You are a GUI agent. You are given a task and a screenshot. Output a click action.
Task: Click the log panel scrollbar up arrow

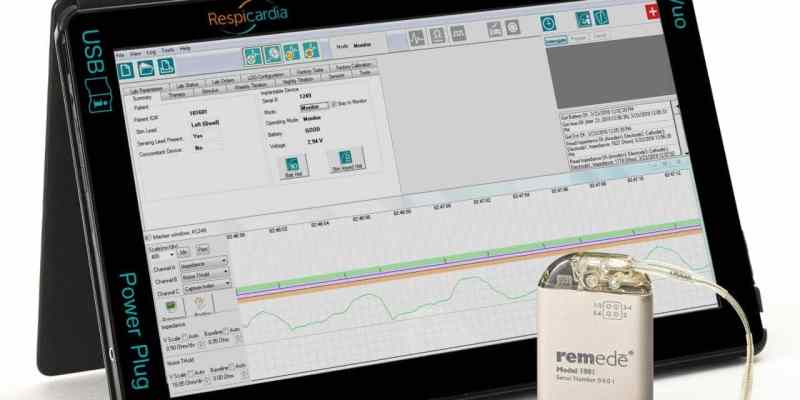[x=678, y=108]
